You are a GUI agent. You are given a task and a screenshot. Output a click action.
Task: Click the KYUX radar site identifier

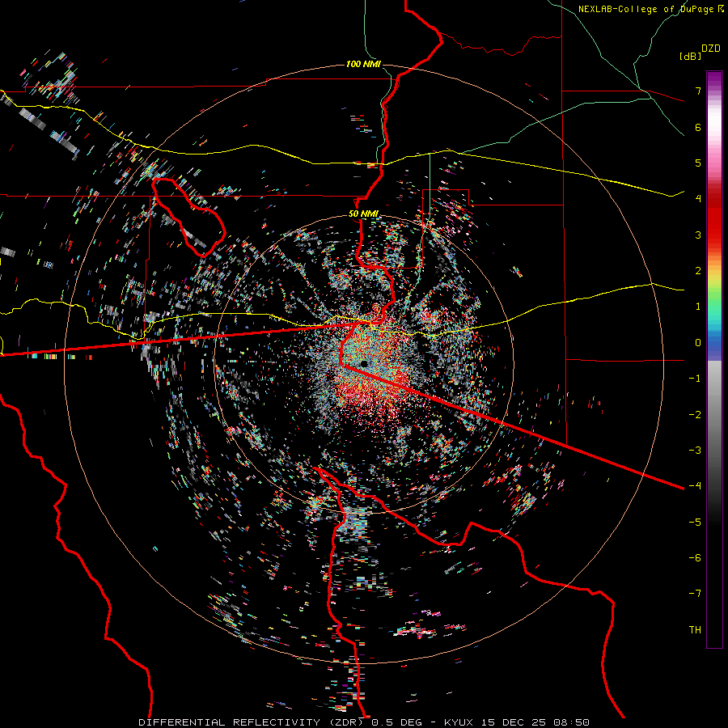coord(459,722)
